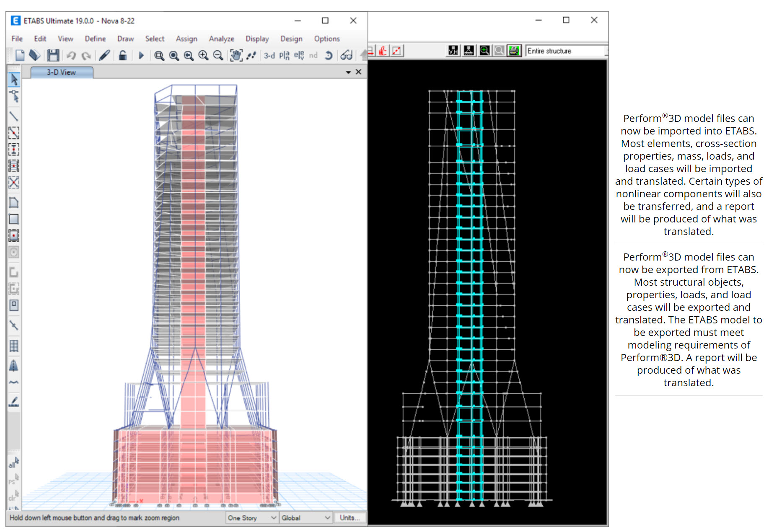Click the red dashed diagonal line icon
Screen dimensions: 769x532
click(x=396, y=51)
